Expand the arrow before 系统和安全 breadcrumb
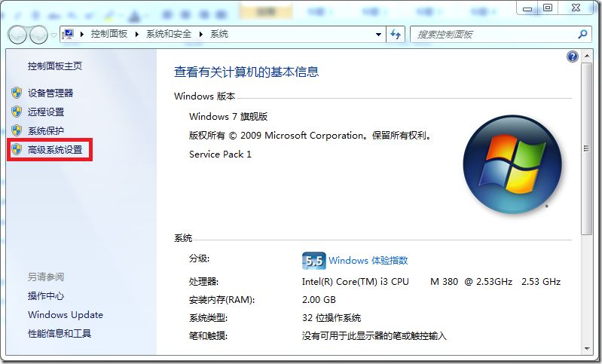Viewport: 602px width, 364px height. (137, 34)
